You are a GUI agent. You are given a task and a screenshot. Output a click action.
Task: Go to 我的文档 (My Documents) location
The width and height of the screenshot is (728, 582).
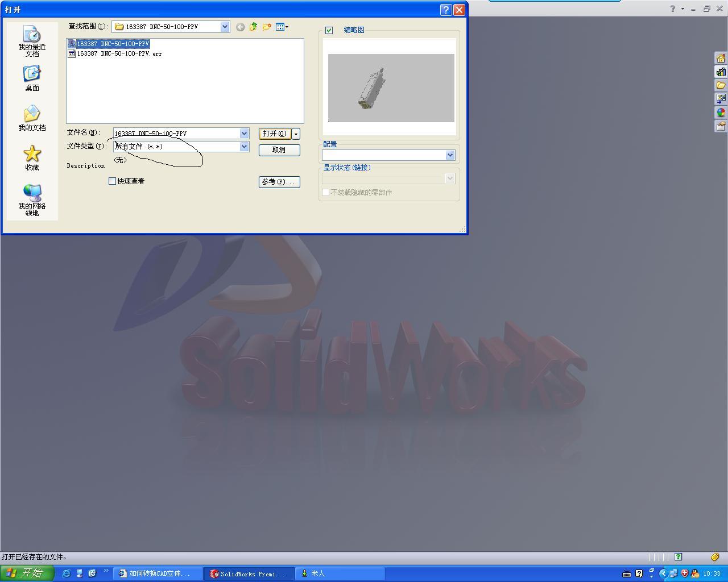click(32, 118)
